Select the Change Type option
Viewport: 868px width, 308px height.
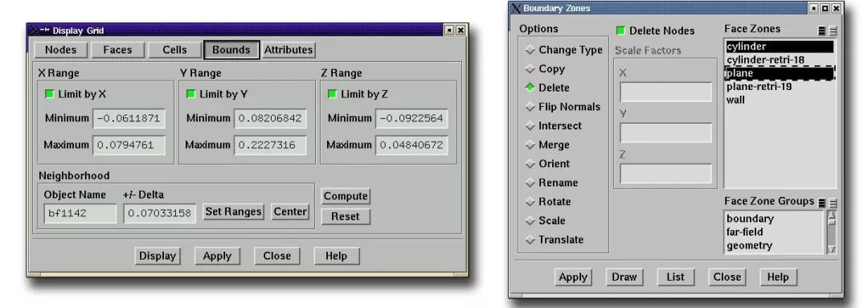563,50
